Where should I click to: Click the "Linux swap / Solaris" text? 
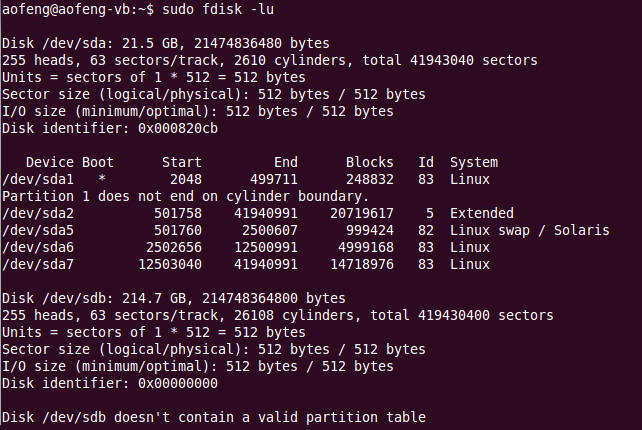tap(529, 230)
